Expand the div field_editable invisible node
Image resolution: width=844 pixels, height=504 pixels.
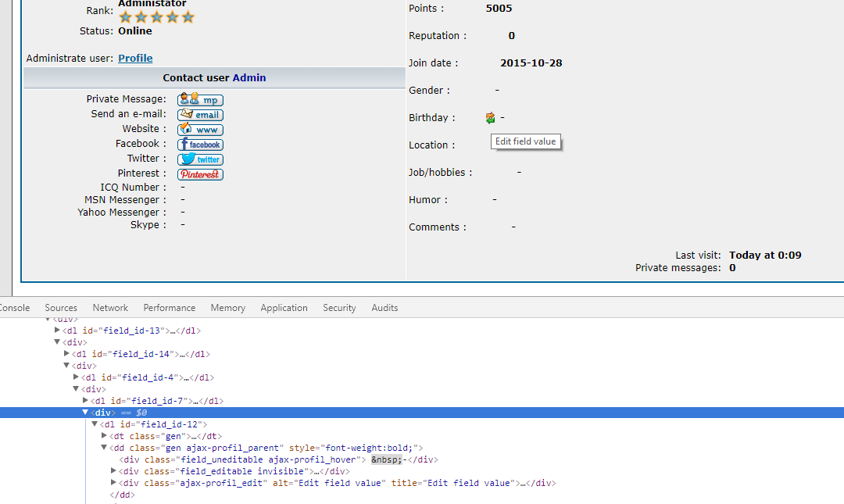[x=113, y=470]
